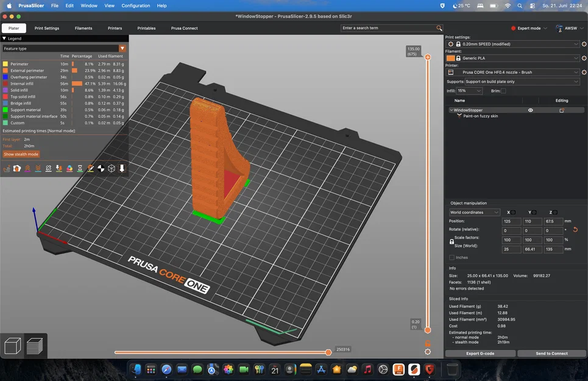
Task: Toggle Travel moves display icon in legend
Action: [6, 169]
